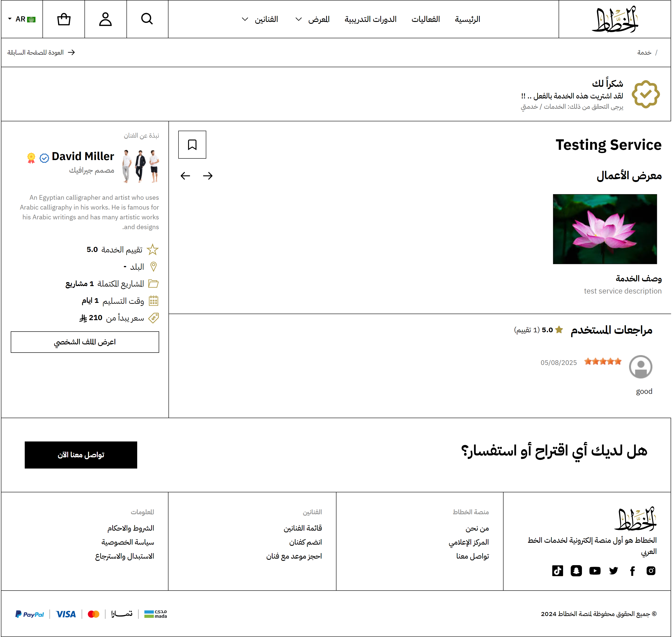Click the back arrow icon near العودة
Screen dimensions: 672x637
[71, 52]
